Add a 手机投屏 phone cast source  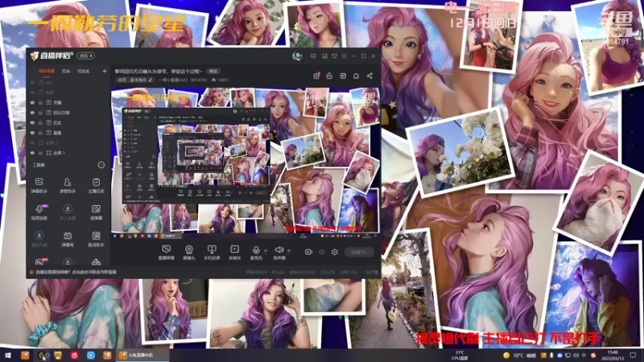coord(212,252)
